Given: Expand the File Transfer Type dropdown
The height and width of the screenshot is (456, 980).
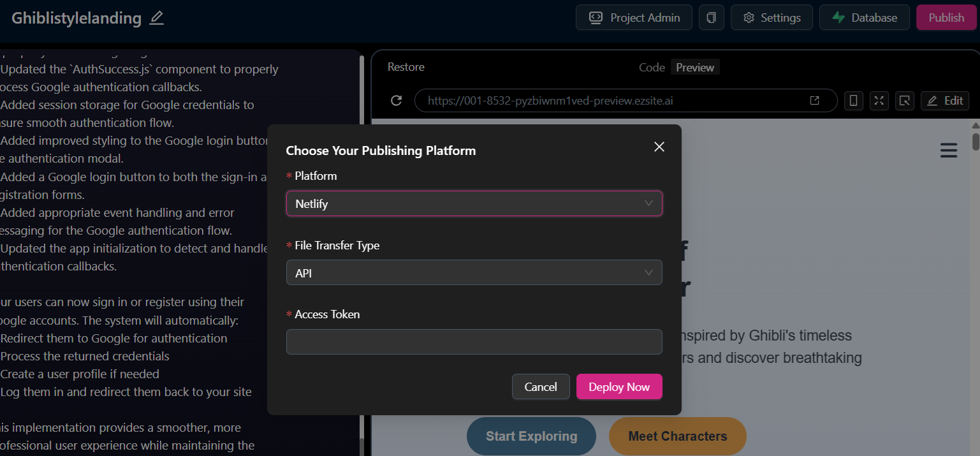Looking at the screenshot, I should tap(474, 273).
